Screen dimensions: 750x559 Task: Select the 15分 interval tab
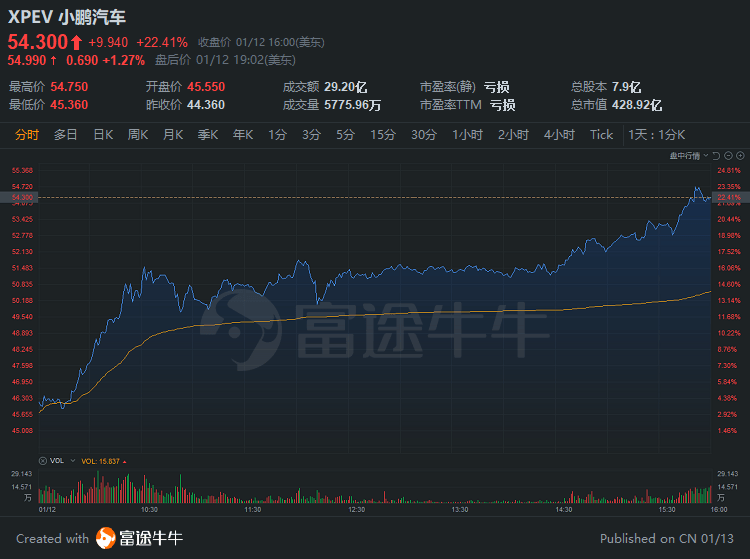383,135
